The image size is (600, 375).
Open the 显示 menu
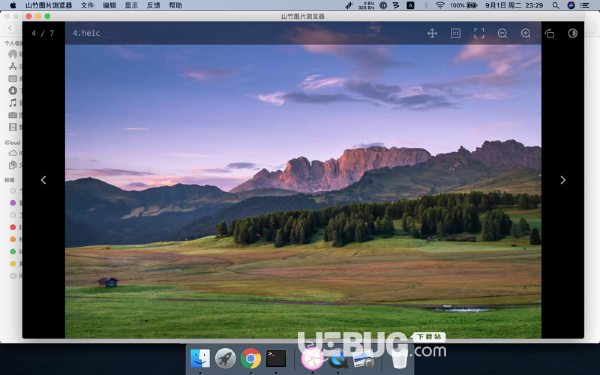pyautogui.click(x=131, y=5)
